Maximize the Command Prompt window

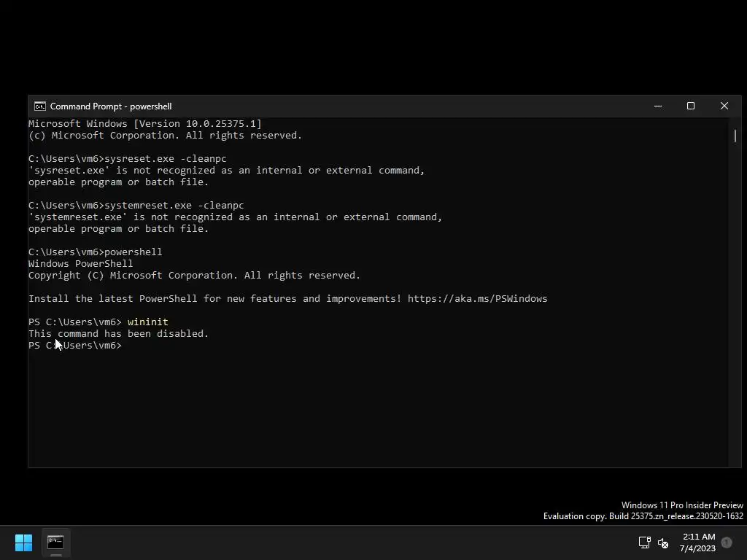click(691, 106)
